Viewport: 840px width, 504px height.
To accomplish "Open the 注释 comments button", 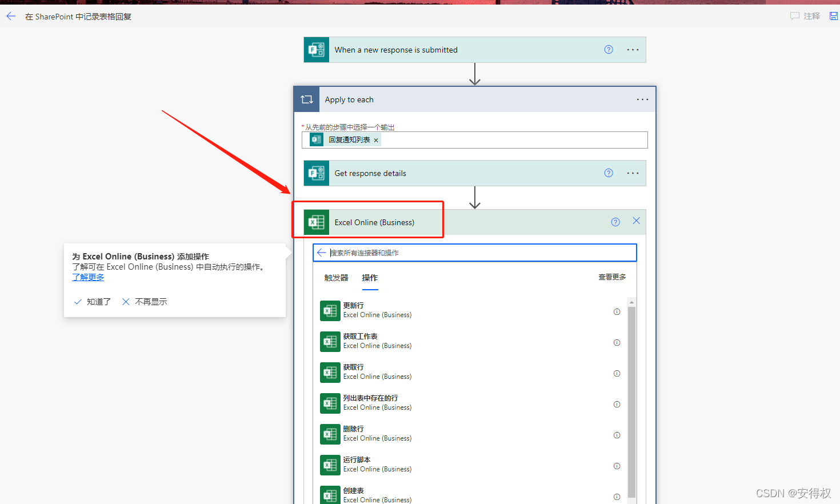I will [805, 16].
